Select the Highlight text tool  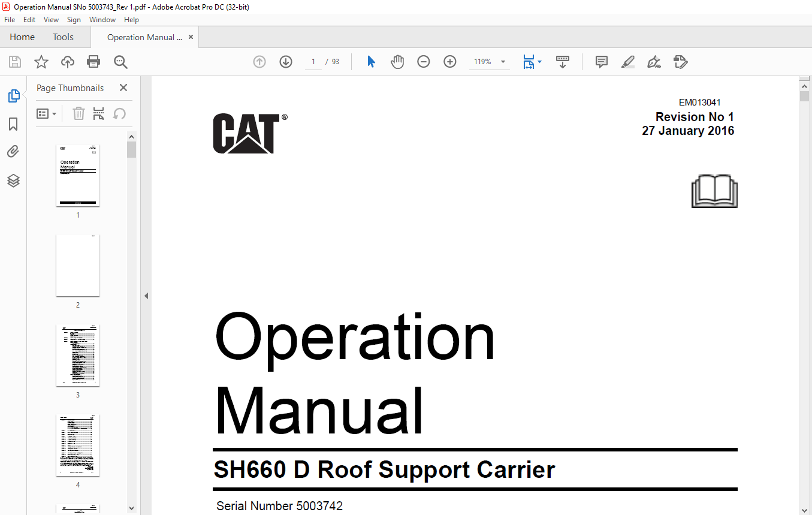pos(628,62)
